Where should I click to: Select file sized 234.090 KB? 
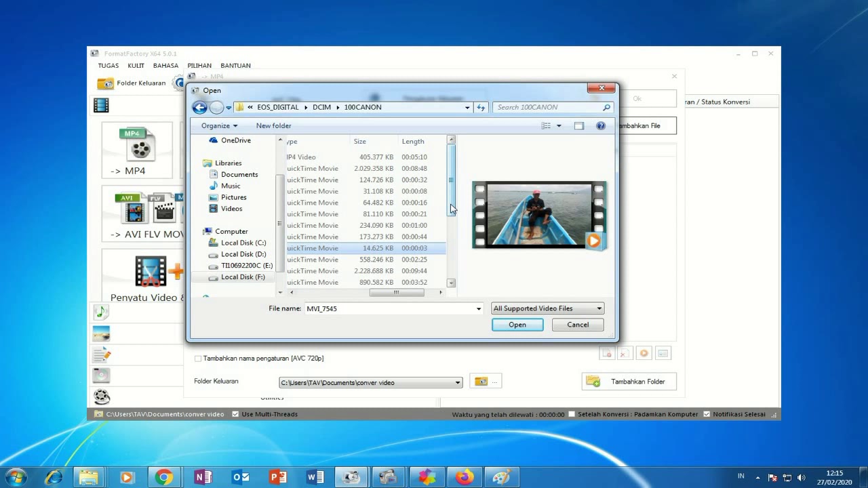tap(365, 226)
